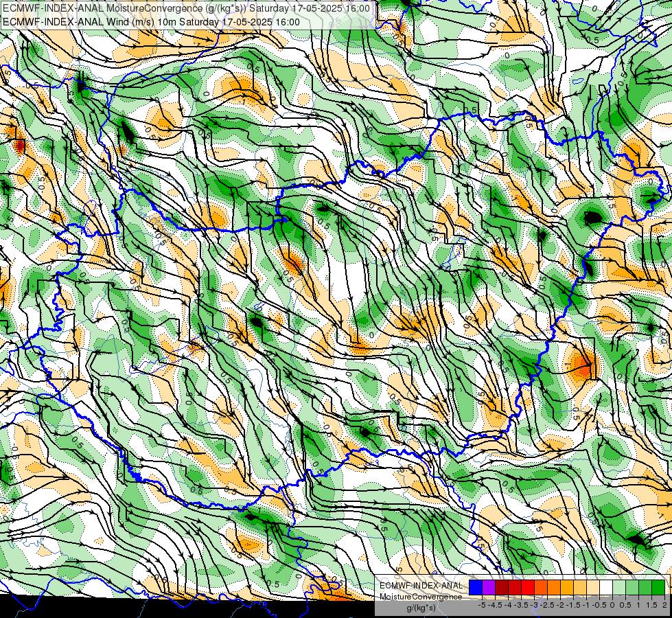The height and width of the screenshot is (618, 672).
Task: Click the MoistureConvergence title line at top
Action: coord(186,8)
